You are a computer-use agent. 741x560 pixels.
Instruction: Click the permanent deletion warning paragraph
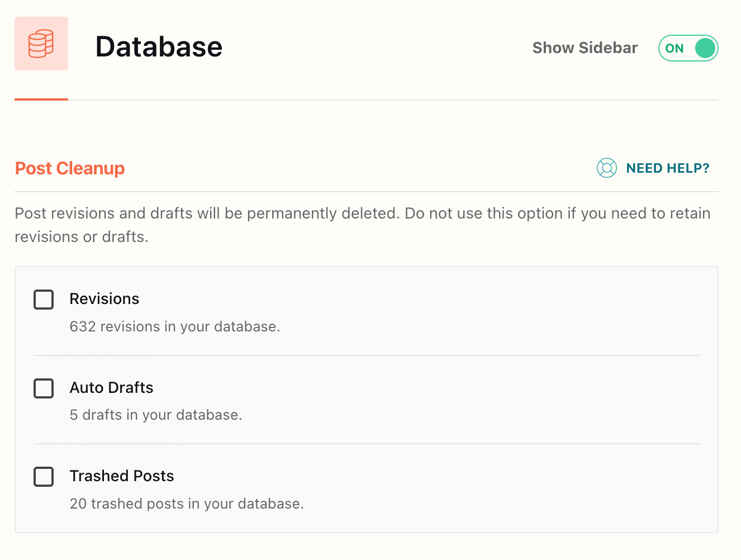(363, 225)
